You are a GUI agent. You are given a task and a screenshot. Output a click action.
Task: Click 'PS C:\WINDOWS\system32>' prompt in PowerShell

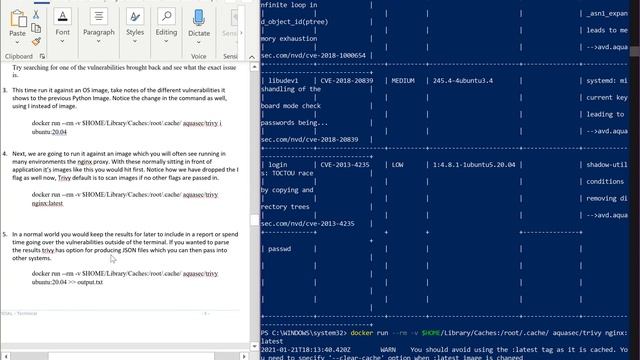pyautogui.click(x=304, y=333)
